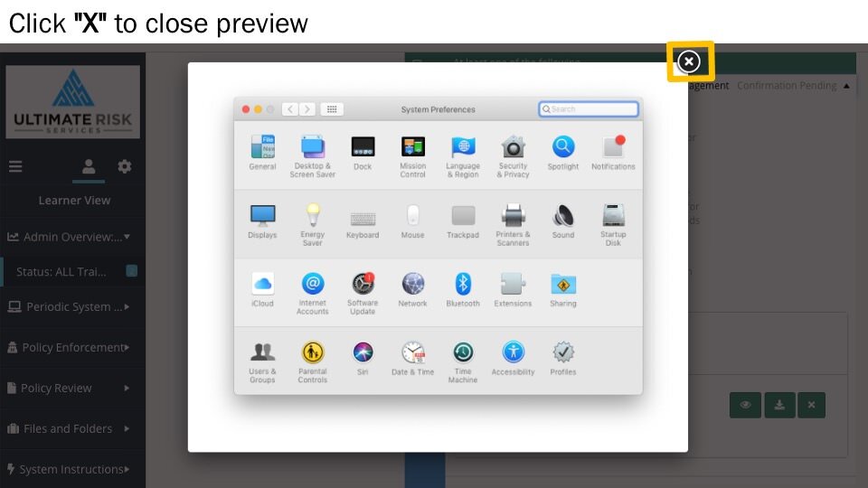Expand Periodic System menu item
Image resolution: width=868 pixels, height=488 pixels.
[x=72, y=307]
